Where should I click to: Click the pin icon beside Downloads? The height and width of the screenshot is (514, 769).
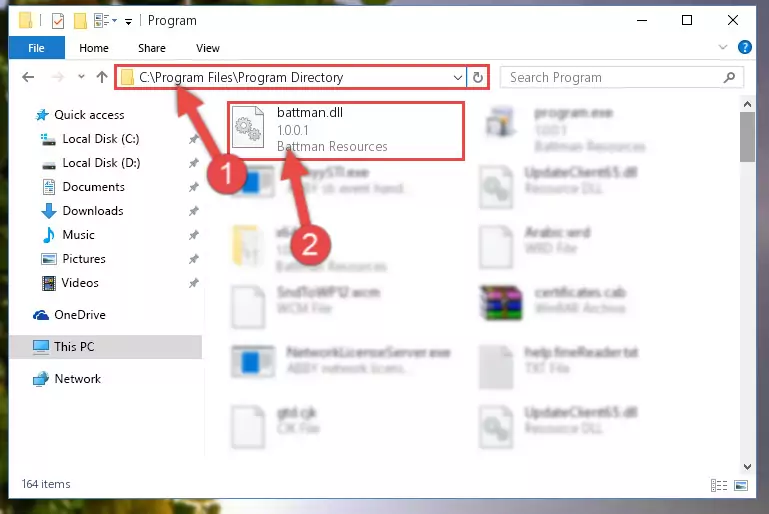[x=194, y=211]
